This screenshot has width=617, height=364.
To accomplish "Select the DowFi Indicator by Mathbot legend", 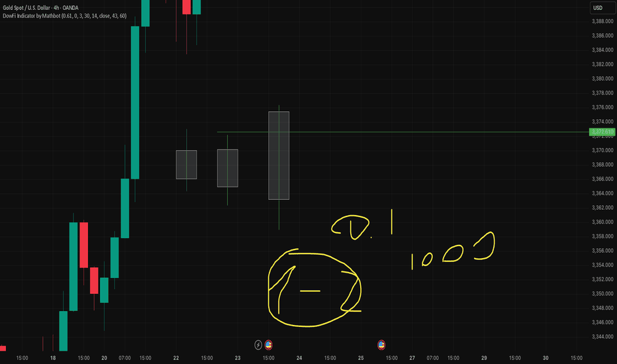I will pyautogui.click(x=64, y=16).
